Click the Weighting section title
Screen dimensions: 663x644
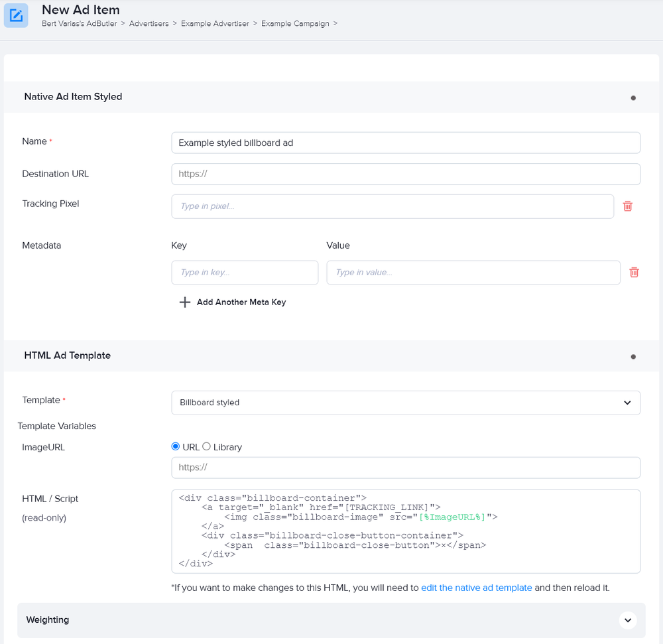[x=47, y=620]
